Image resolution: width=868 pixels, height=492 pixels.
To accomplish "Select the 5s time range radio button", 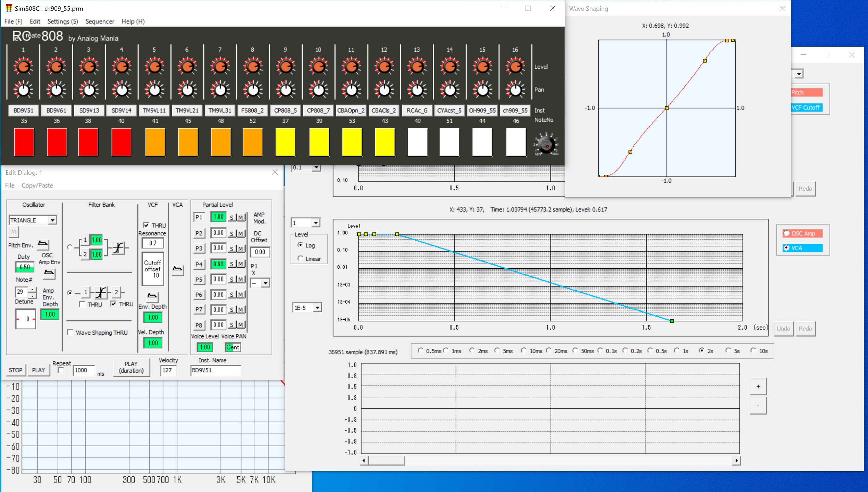I will (728, 351).
